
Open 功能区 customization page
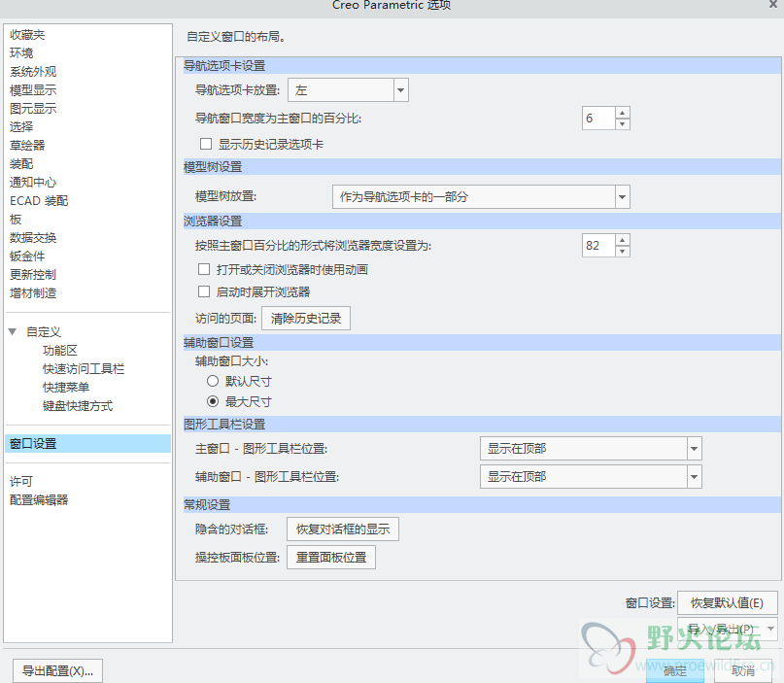[60, 351]
